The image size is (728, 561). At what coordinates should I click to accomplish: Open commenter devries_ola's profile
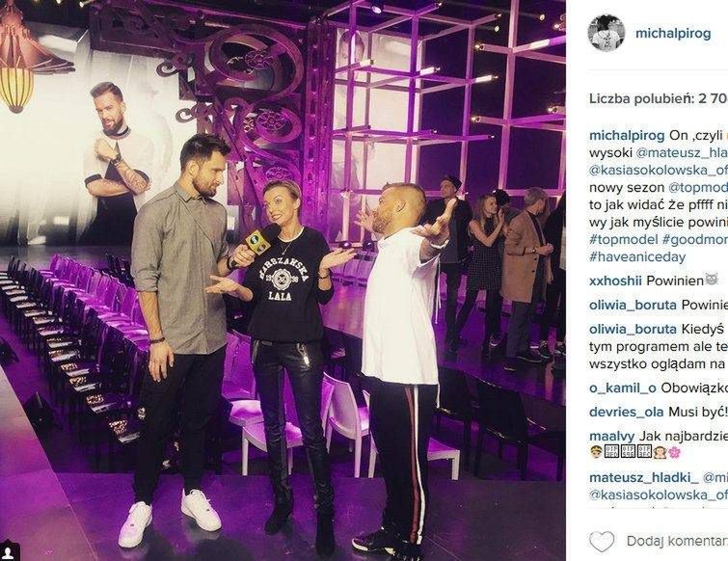627,412
